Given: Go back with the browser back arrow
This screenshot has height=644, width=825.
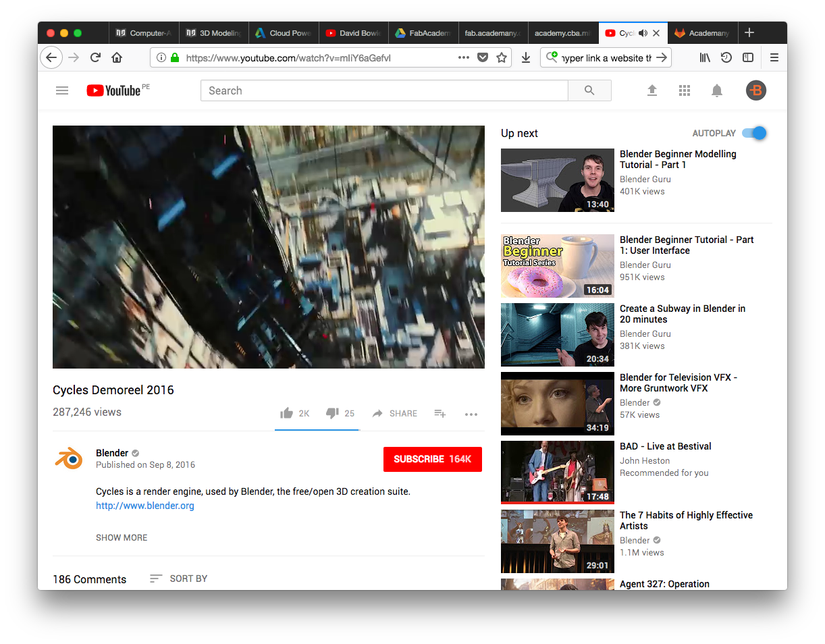Looking at the screenshot, I should [51, 57].
